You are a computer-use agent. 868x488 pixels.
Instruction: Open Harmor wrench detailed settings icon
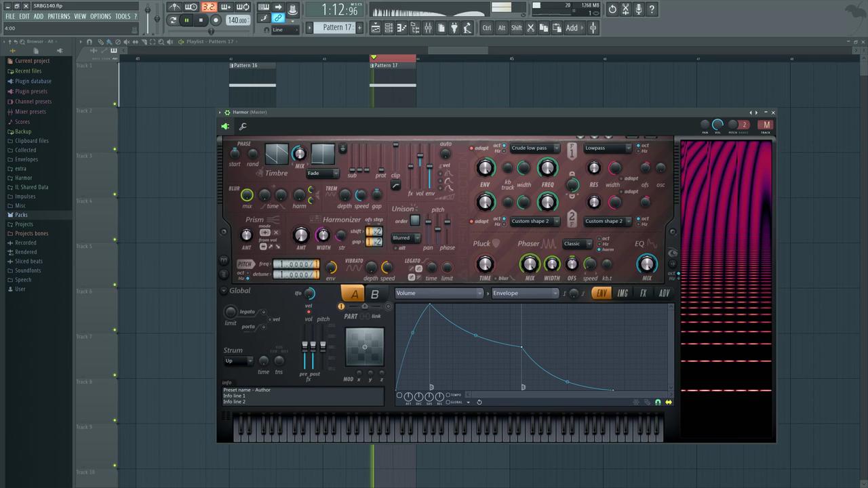click(x=243, y=126)
